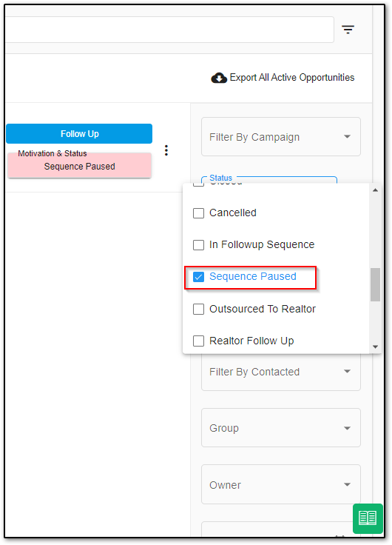This screenshot has height=545, width=392.
Task: Open the Owner dropdown
Action: click(281, 484)
